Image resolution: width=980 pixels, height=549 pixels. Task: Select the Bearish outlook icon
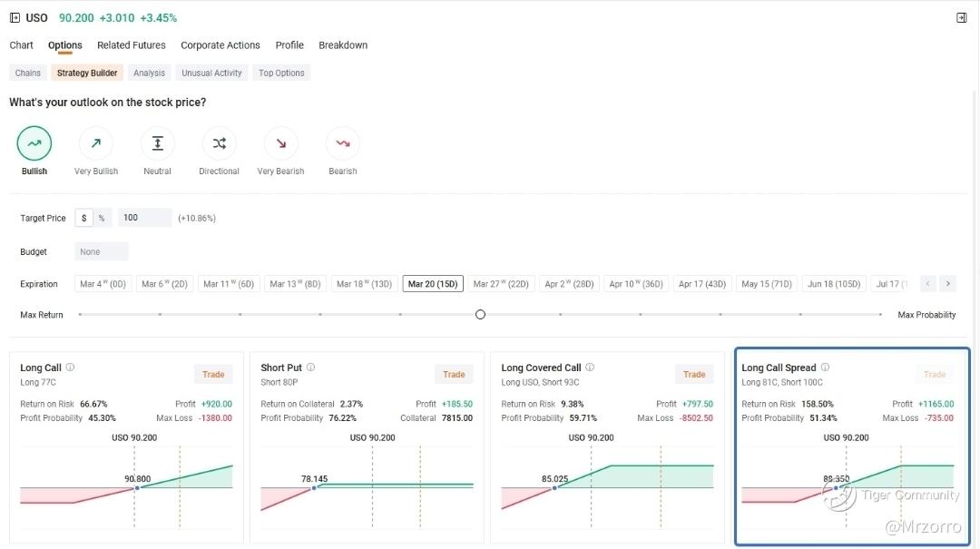pos(342,143)
